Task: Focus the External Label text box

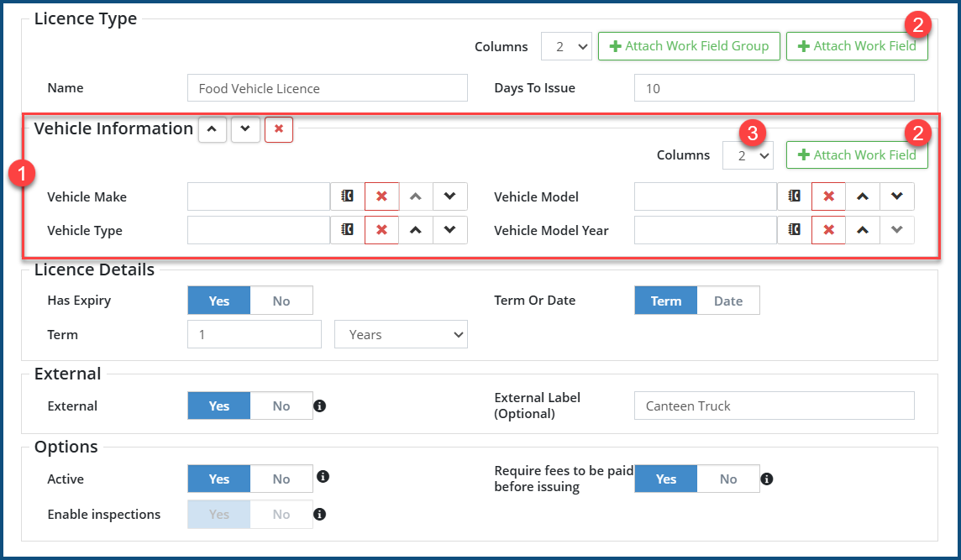Action: click(x=773, y=406)
